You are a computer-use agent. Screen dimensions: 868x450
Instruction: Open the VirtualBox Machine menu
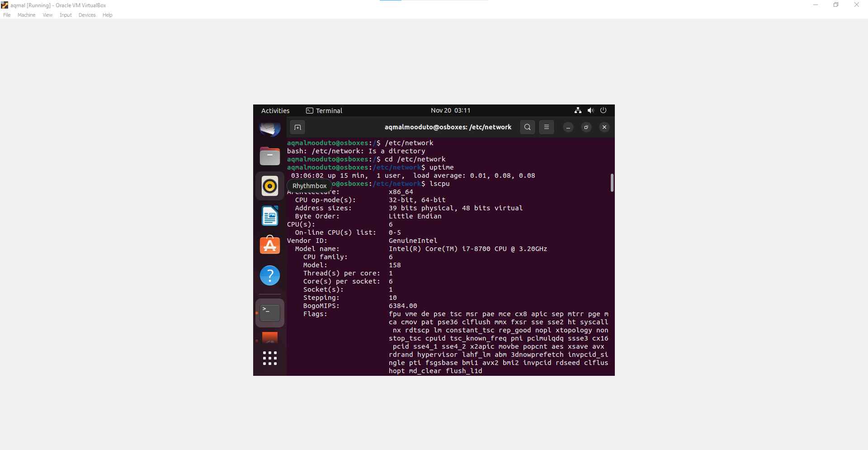[26, 15]
